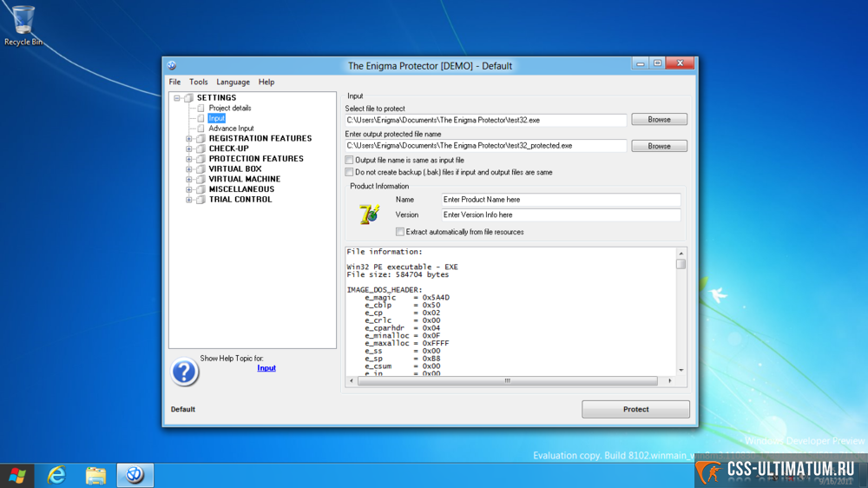The height and width of the screenshot is (488, 868).
Task: Click the file information scroll up arrow
Action: pyautogui.click(x=681, y=254)
